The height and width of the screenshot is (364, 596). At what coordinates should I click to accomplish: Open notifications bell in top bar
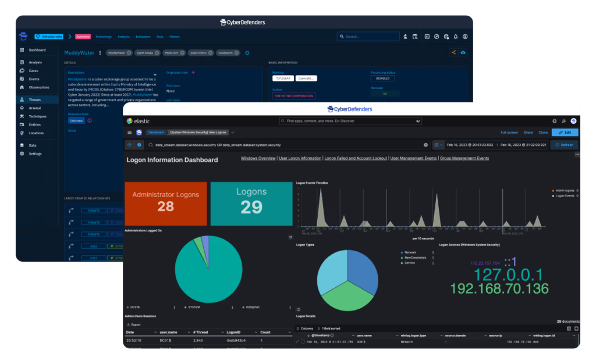pos(456,37)
